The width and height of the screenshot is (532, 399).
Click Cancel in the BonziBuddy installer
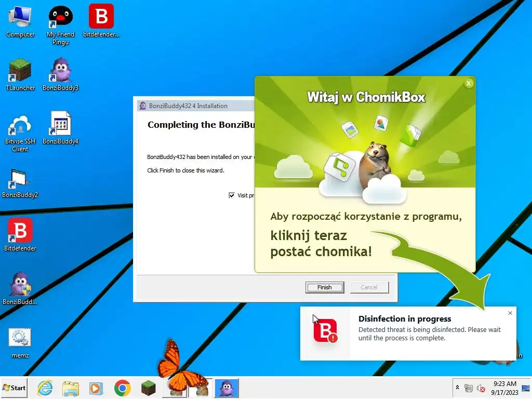click(x=369, y=287)
